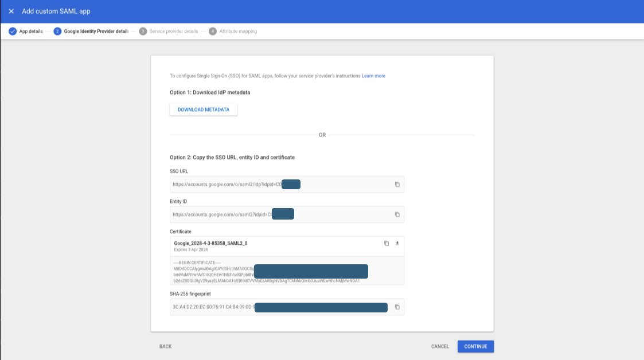
Task: Copy the Entity ID to clipboard
Action: 397,214
